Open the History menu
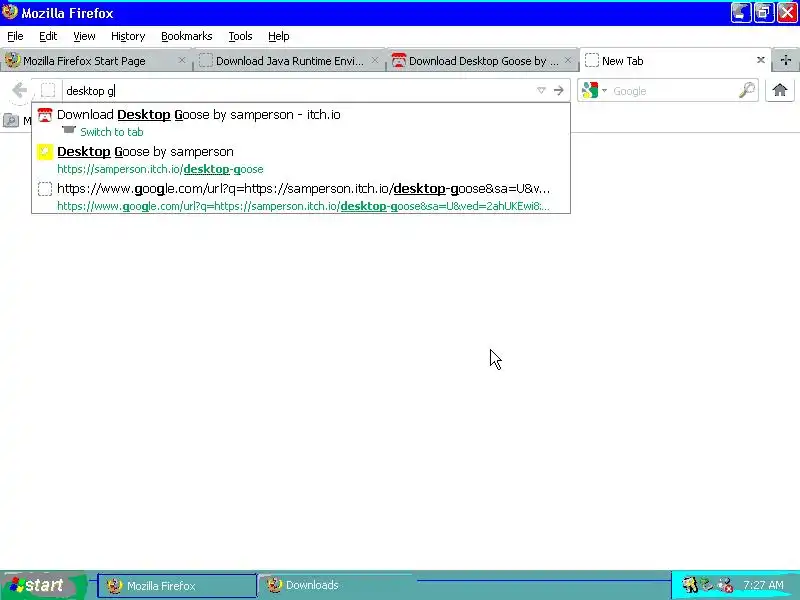 click(x=128, y=36)
